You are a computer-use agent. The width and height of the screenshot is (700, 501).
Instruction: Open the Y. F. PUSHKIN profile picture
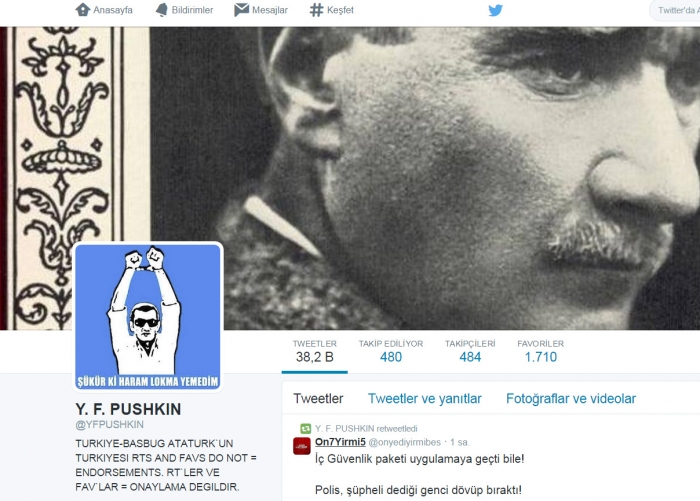coord(148,317)
